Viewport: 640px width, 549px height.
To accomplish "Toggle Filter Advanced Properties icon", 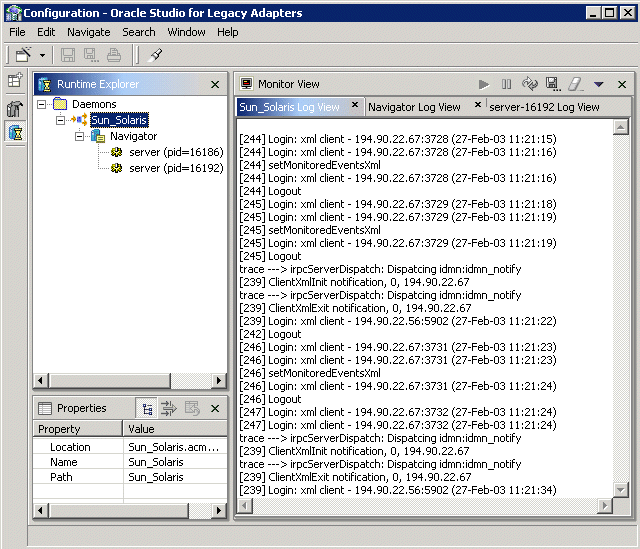I will point(169,409).
